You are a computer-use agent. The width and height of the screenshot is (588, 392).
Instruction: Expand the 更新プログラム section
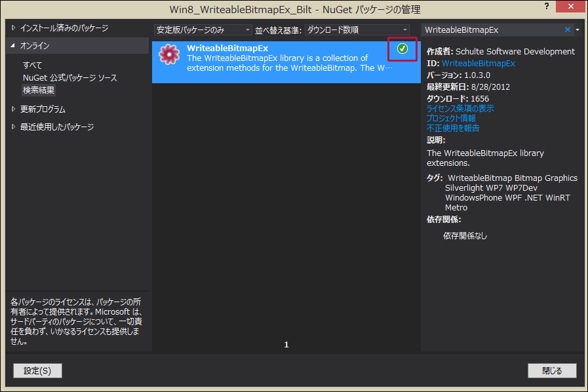point(14,109)
